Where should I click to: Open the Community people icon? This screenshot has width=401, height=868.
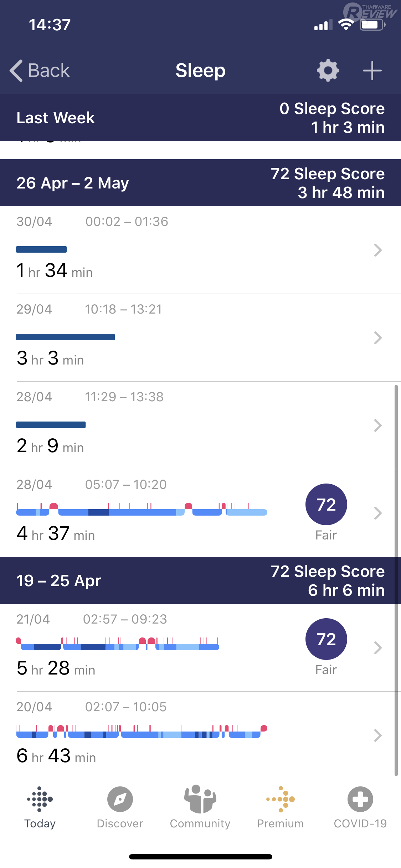(200, 799)
